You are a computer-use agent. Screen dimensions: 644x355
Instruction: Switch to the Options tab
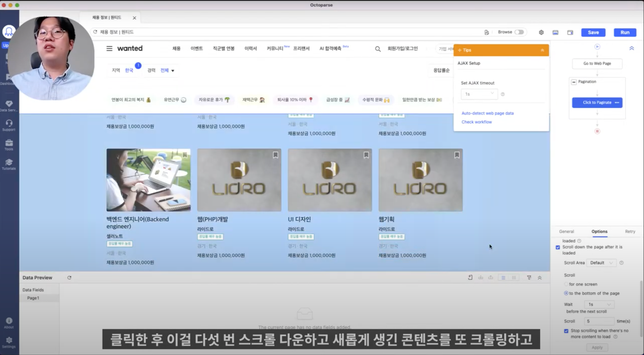tap(599, 231)
